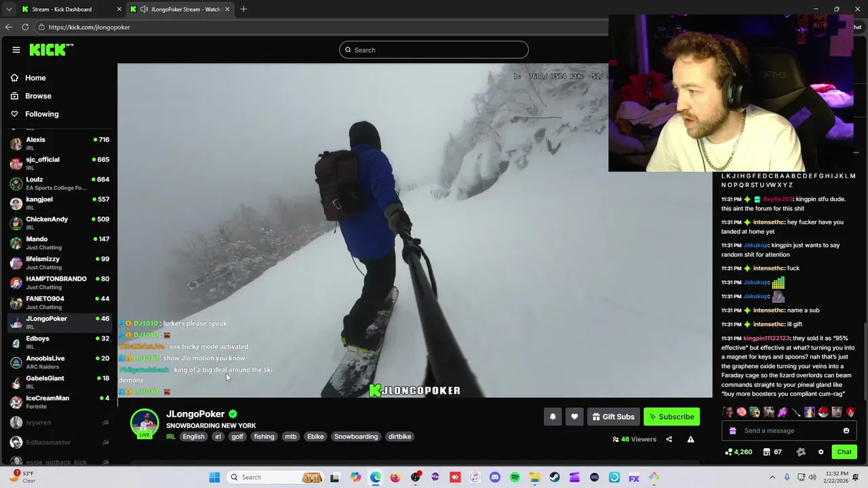Screen dimensions: 868x488
Task: Click the report warning icon
Action: point(690,439)
